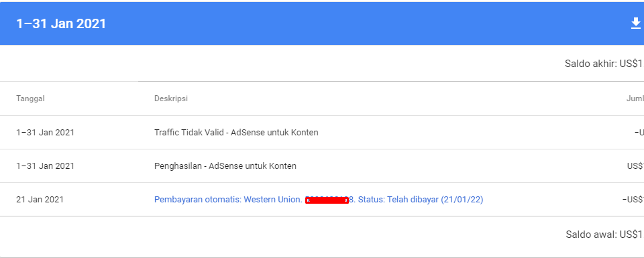The width and height of the screenshot is (644, 258).
Task: Select the Deskripsi column header
Action: (x=171, y=99)
